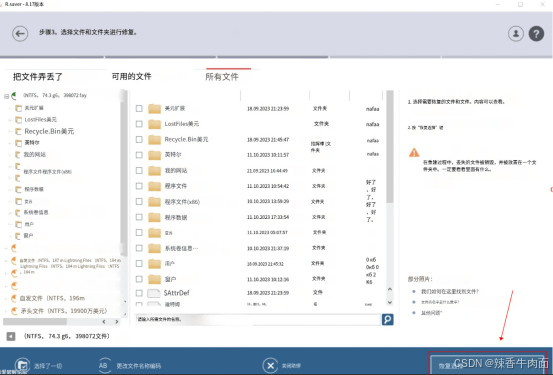553x375 pixels.
Task: Click the 选择了一切 select-all icon
Action: [23, 365]
